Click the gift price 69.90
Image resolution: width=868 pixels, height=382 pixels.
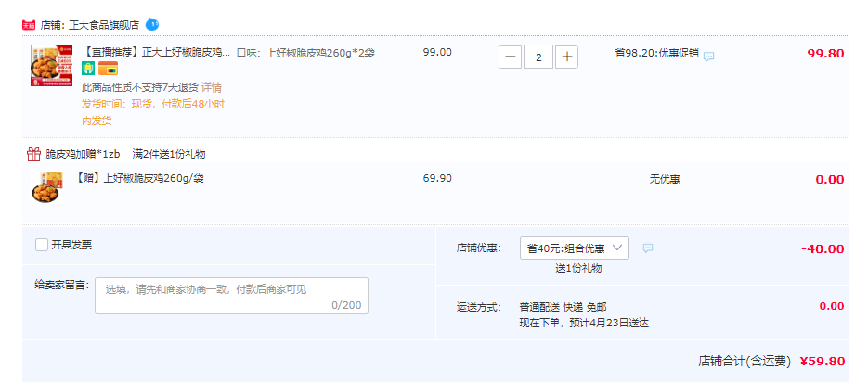(x=437, y=178)
